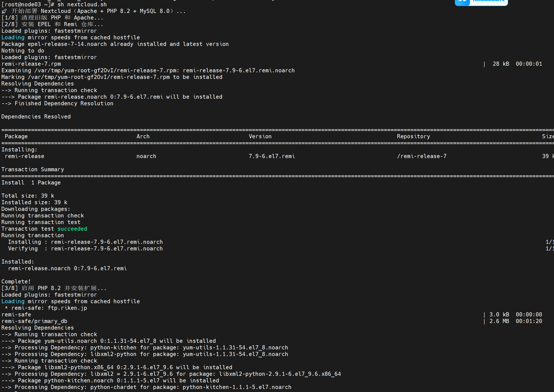Click the "Nothing to do" line

pyautogui.click(x=23, y=51)
